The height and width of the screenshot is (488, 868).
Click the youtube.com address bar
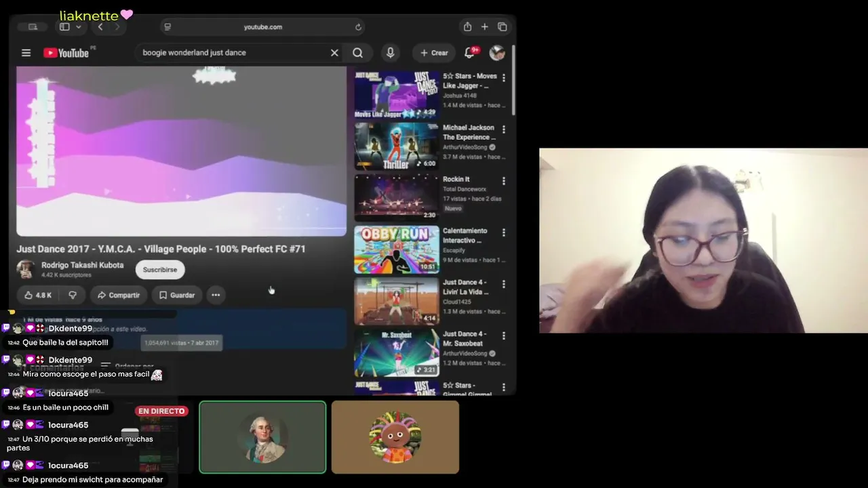pos(262,27)
